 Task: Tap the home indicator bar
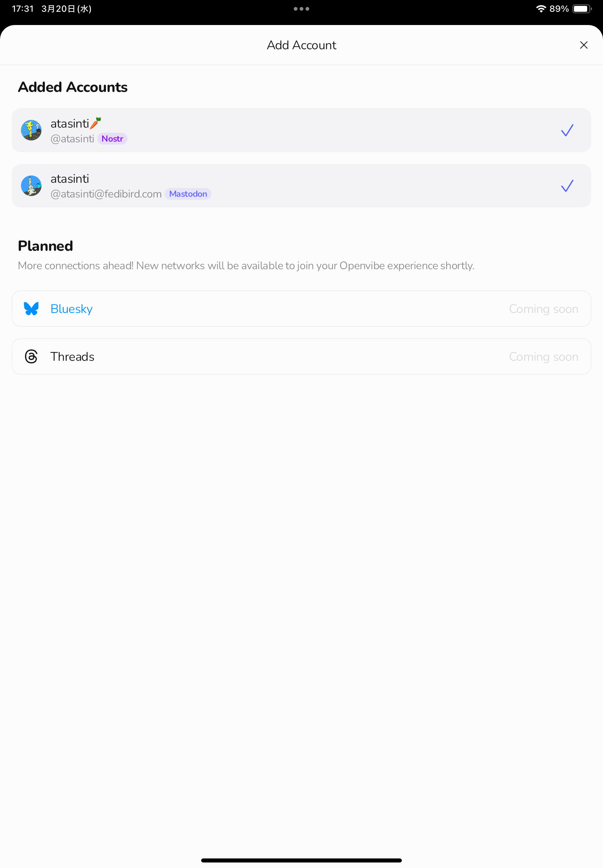coord(301,860)
